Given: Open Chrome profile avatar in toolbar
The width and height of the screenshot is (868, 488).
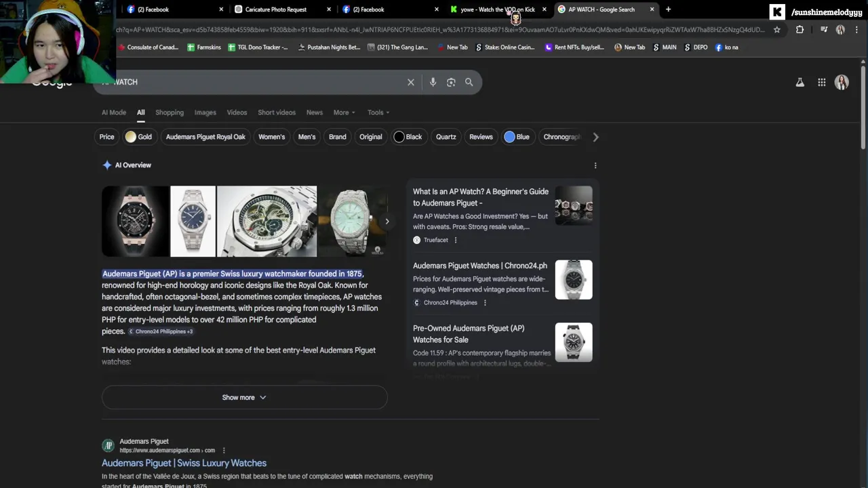Looking at the screenshot, I should coord(841,29).
